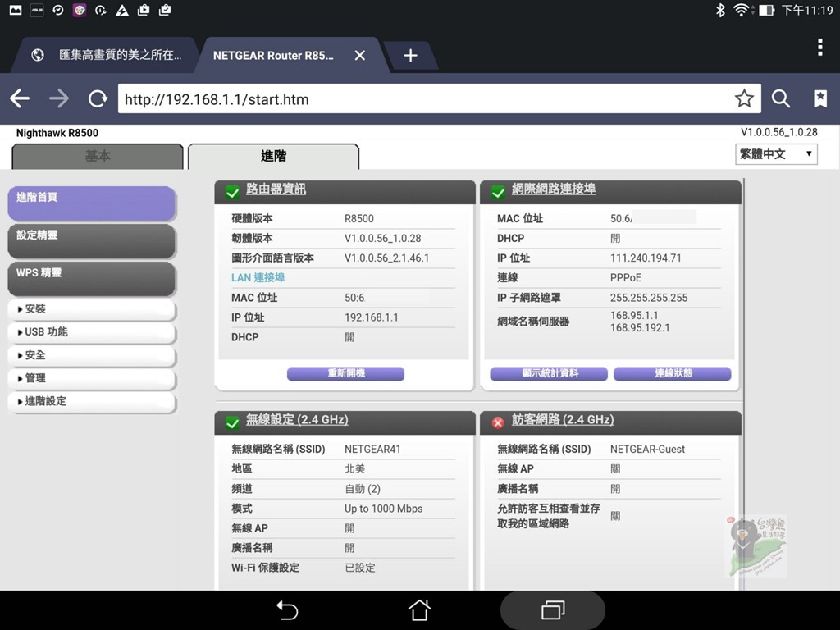Click the SSID value NETGEAR41
This screenshot has height=630, width=840.
[372, 450]
